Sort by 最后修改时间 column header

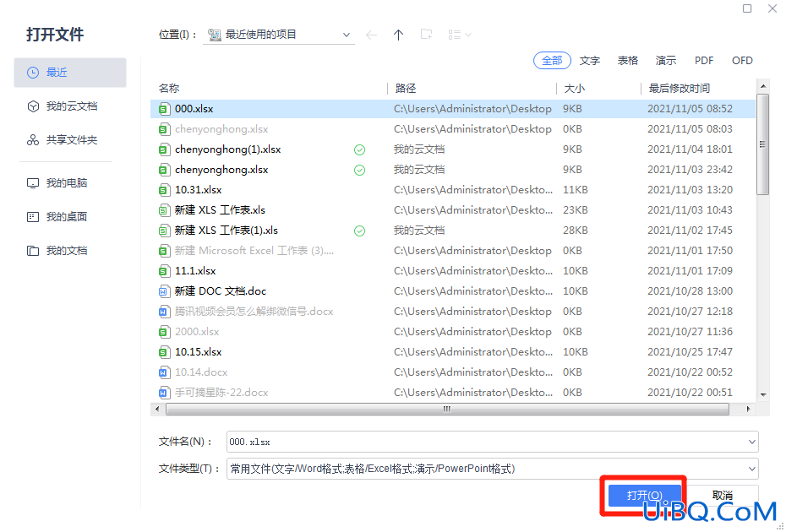point(680,89)
